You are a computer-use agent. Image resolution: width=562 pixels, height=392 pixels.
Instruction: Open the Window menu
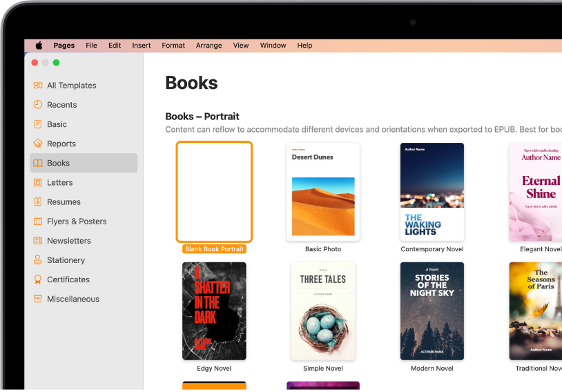tap(273, 46)
